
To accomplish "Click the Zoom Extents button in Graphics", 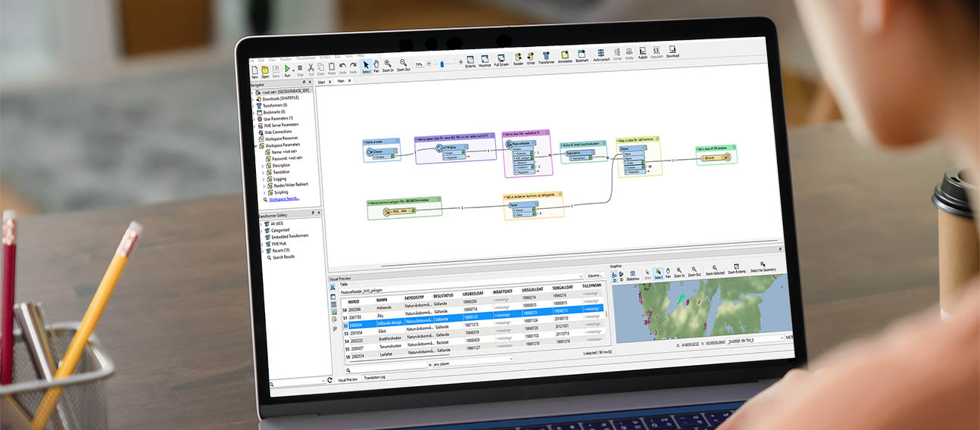I will (x=737, y=269).
